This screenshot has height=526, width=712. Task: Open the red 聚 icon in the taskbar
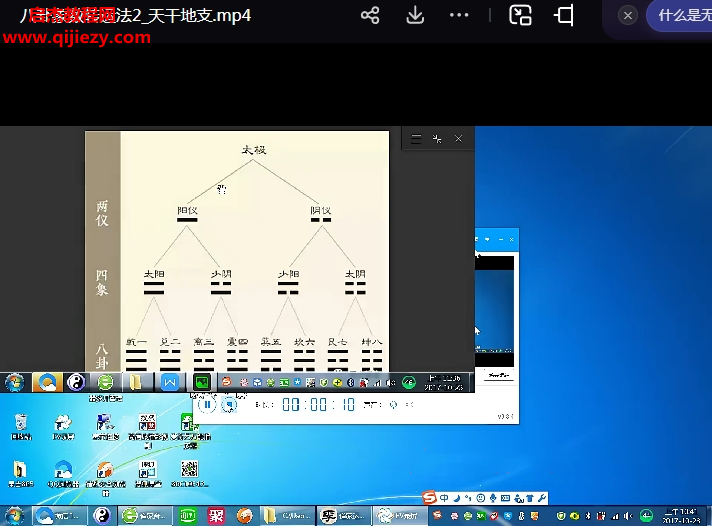point(216,516)
